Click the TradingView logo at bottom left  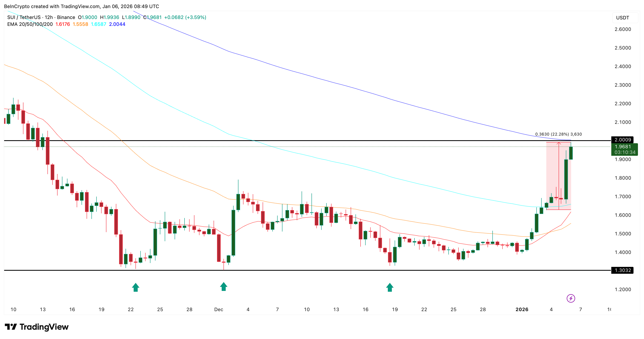tap(36, 326)
